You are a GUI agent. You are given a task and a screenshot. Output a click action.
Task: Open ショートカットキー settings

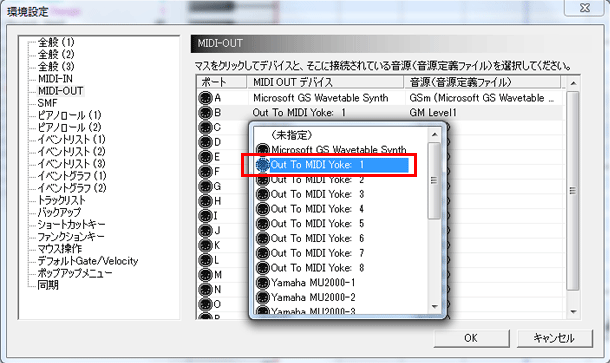click(x=72, y=224)
